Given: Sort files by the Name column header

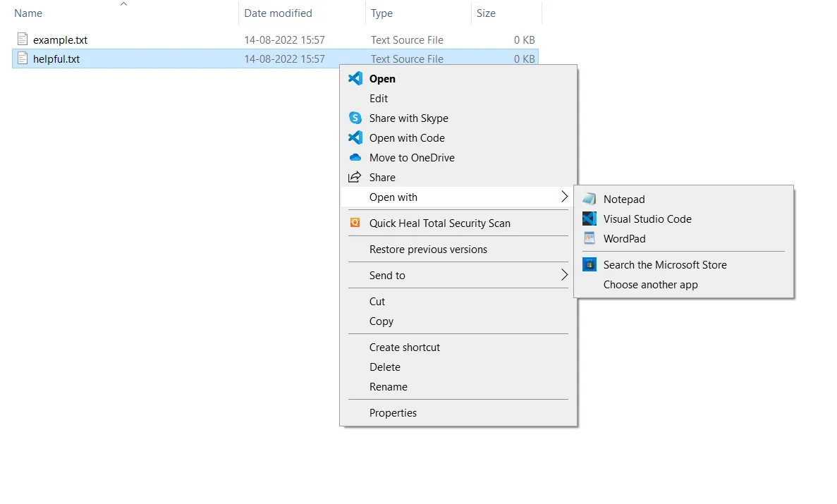Looking at the screenshot, I should [28, 13].
